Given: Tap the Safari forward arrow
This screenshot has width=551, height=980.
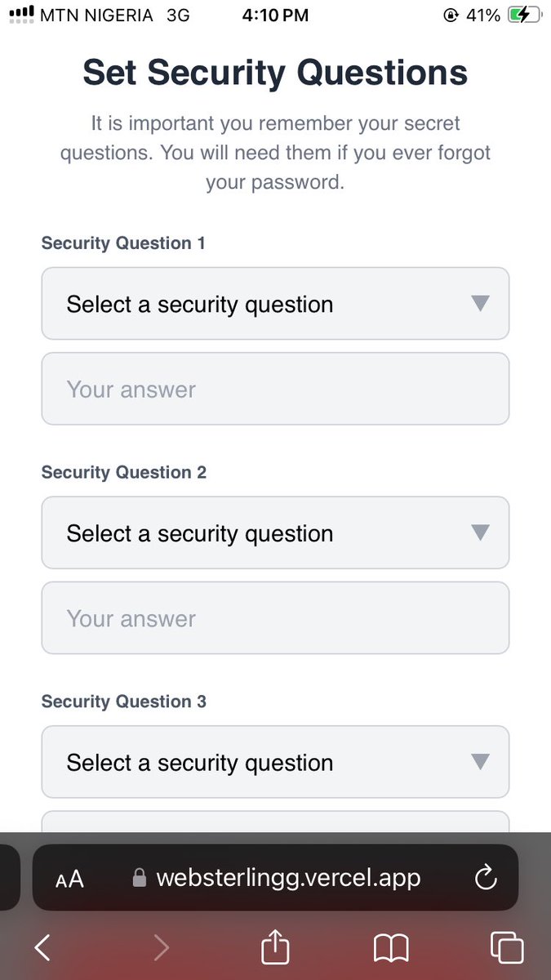Looking at the screenshot, I should [x=162, y=947].
